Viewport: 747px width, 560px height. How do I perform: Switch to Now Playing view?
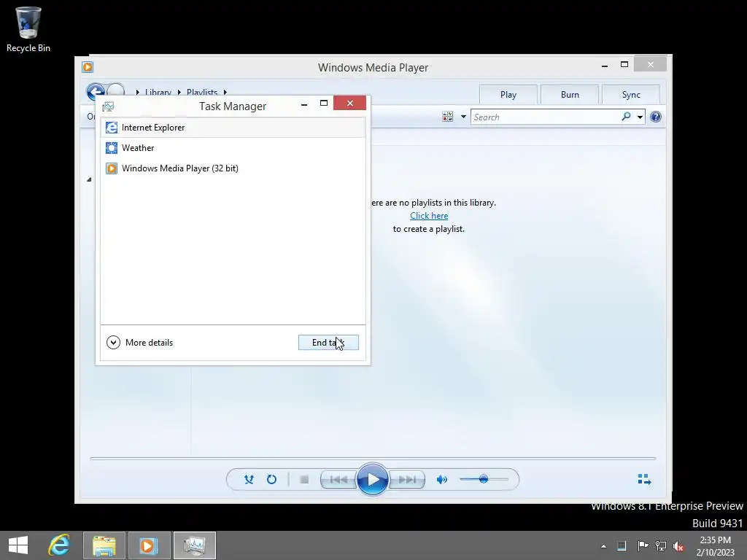tap(644, 479)
